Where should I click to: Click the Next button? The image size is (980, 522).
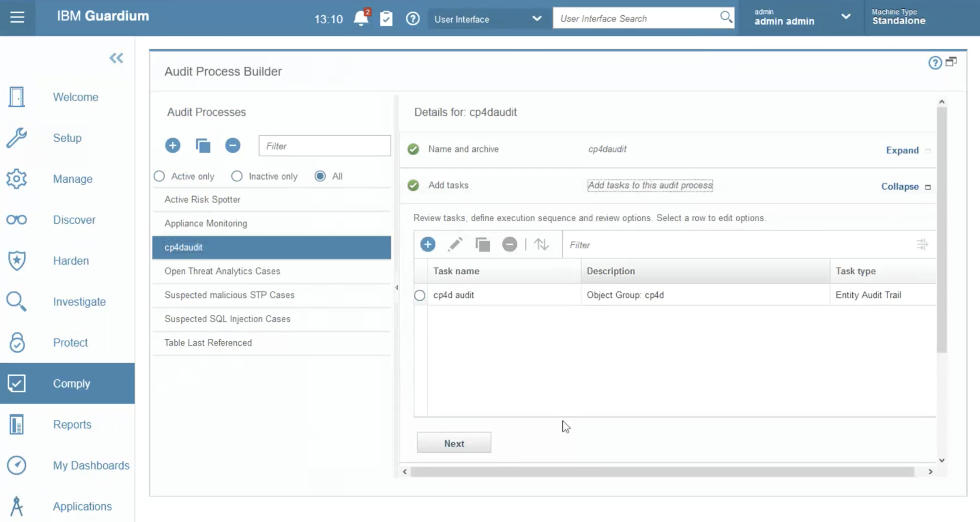coord(454,442)
